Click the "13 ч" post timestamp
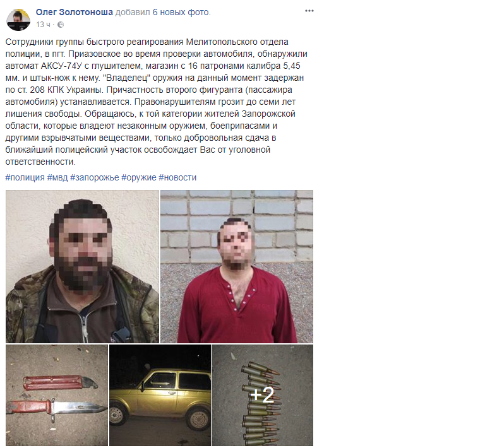Image resolution: width=485 pixels, height=448 pixels. [43, 25]
